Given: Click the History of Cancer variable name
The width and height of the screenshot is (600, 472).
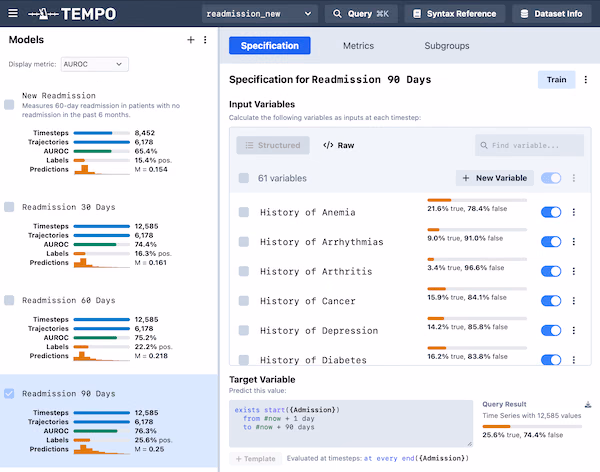Looking at the screenshot, I should (308, 301).
